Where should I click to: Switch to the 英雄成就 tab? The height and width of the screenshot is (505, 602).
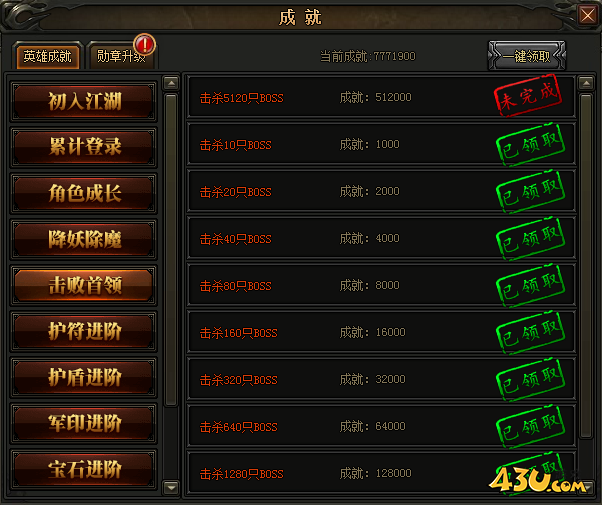click(48, 56)
